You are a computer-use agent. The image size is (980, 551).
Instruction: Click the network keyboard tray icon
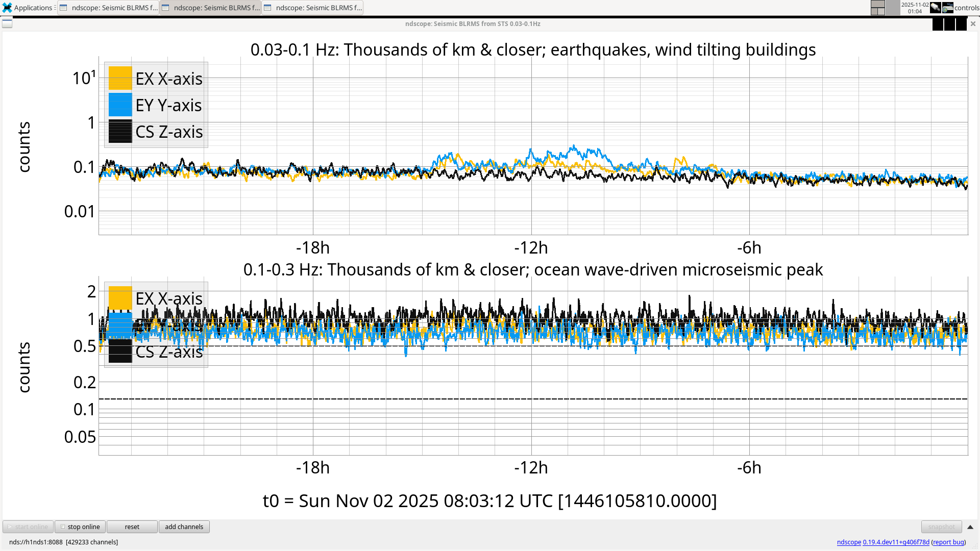pyautogui.click(x=948, y=8)
